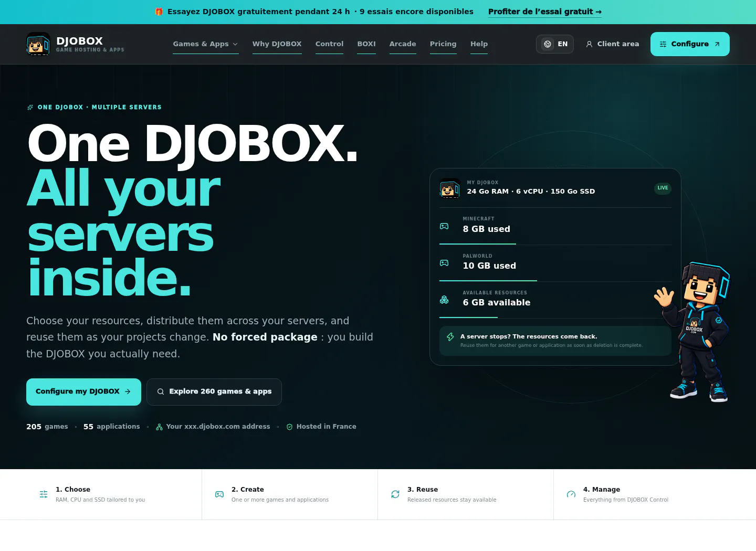Image resolution: width=756 pixels, height=551 pixels.
Task: Click the 'Hosted in France' text
Action: click(327, 427)
